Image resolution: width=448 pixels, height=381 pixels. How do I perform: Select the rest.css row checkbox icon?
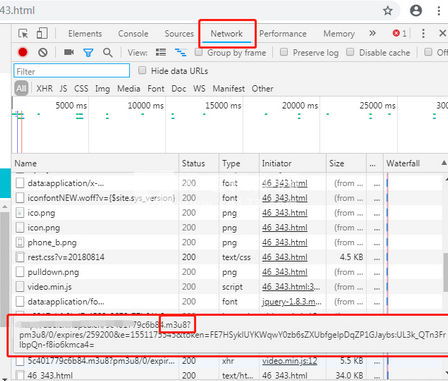[20, 257]
